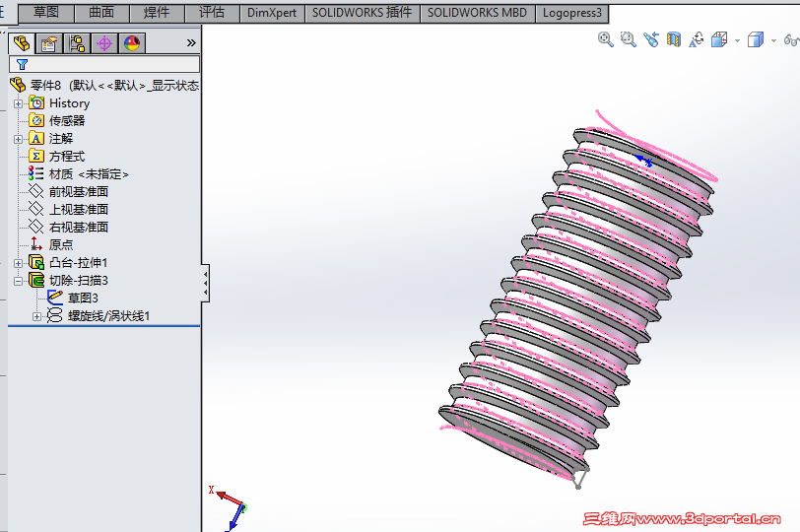Switch to the 焊件 tab
The width and height of the screenshot is (800, 532).
(x=157, y=13)
